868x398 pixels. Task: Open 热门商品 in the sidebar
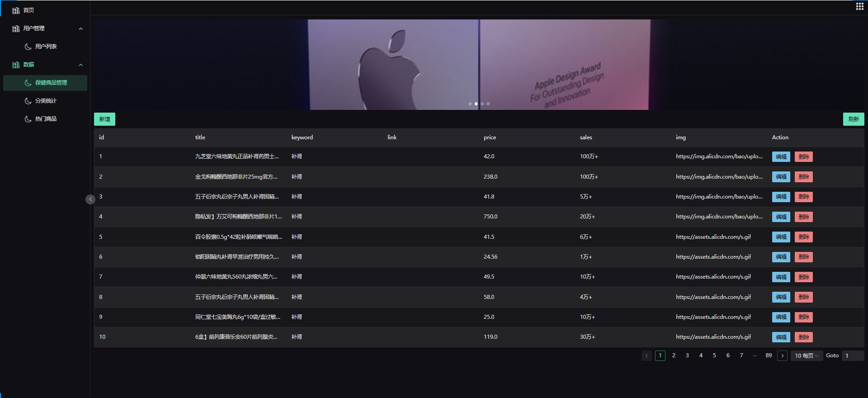point(45,118)
